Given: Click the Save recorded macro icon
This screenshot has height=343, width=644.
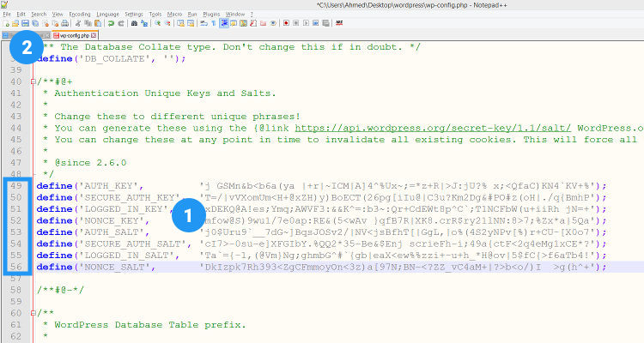Looking at the screenshot, I should 325,23.
